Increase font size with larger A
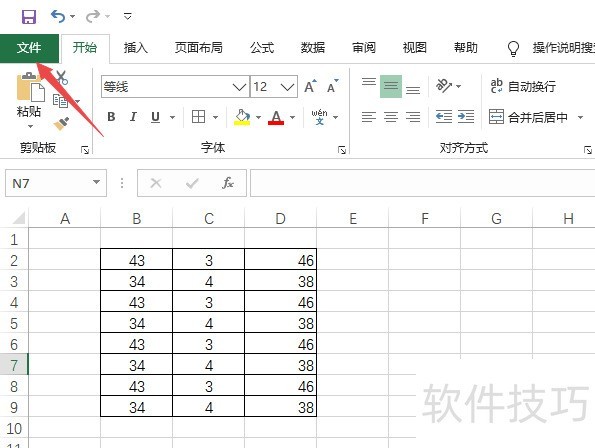Viewport: 595px width, 448px height. click(x=311, y=87)
